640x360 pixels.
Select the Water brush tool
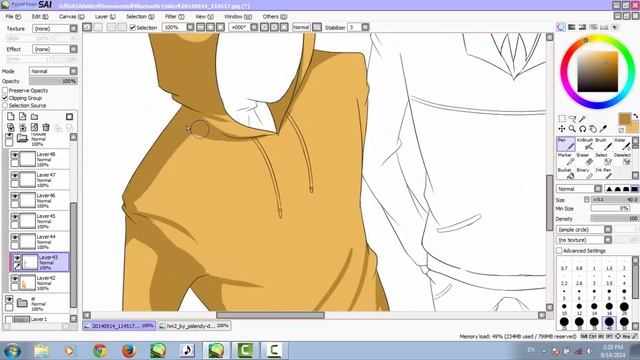coord(622,144)
